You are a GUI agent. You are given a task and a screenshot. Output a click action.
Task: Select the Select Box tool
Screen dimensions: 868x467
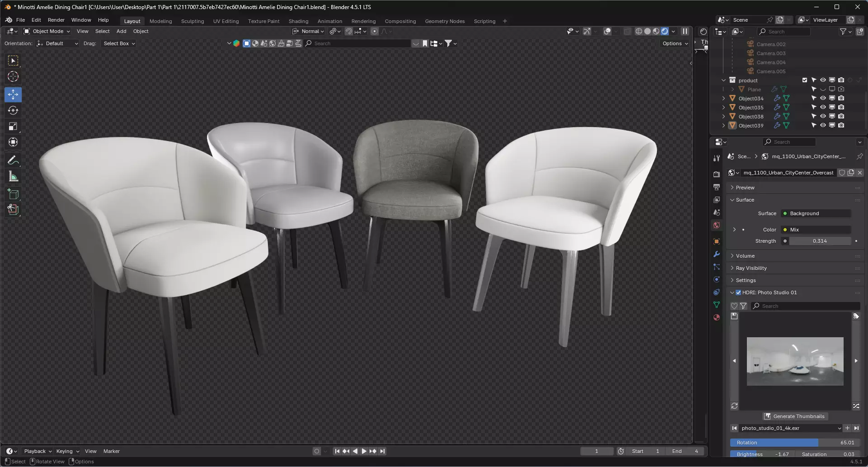coord(13,61)
